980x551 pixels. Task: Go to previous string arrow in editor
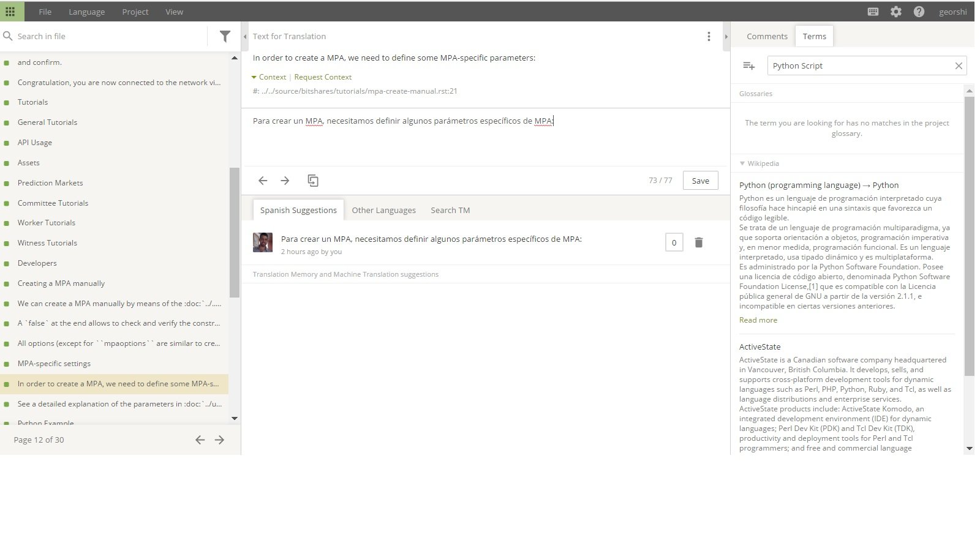coord(263,181)
